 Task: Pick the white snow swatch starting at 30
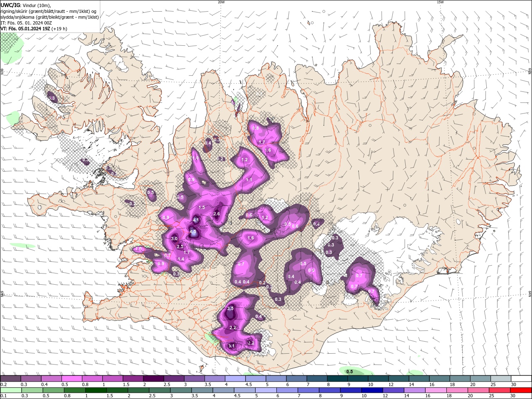click(x=522, y=379)
